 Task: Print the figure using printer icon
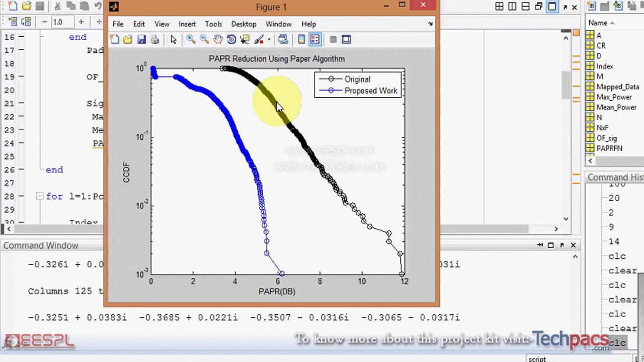click(x=155, y=39)
